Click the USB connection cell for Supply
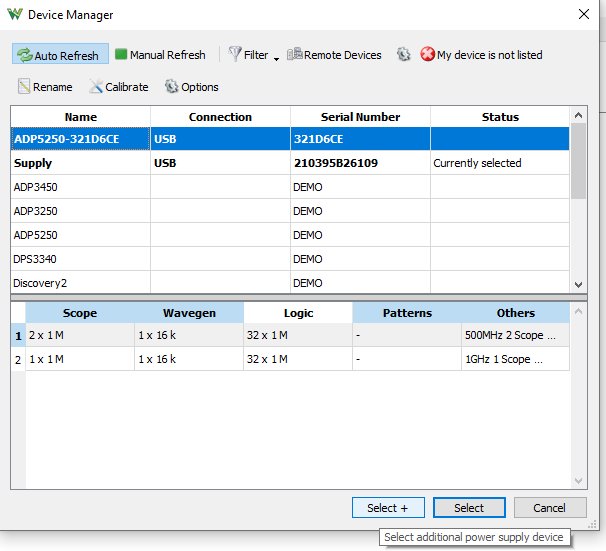Viewport: 606px width, 551px height. pos(220,163)
